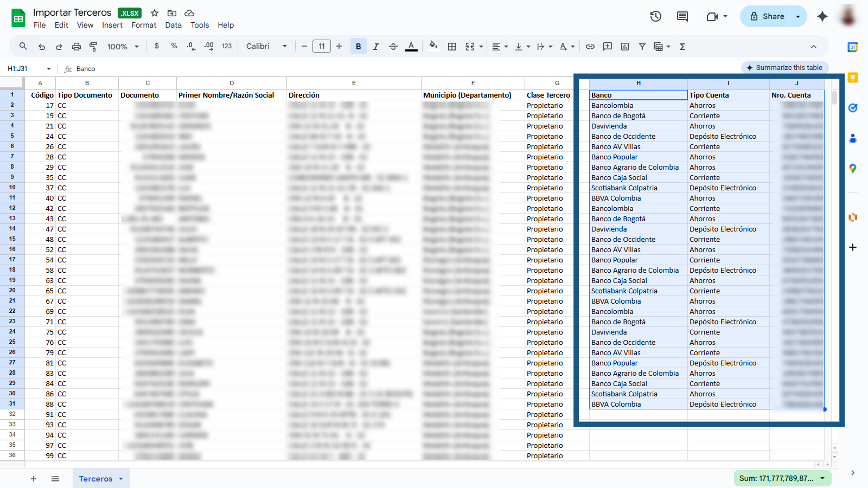Click Summarize this table
This screenshot has width=868, height=488.
pyautogui.click(x=784, y=68)
